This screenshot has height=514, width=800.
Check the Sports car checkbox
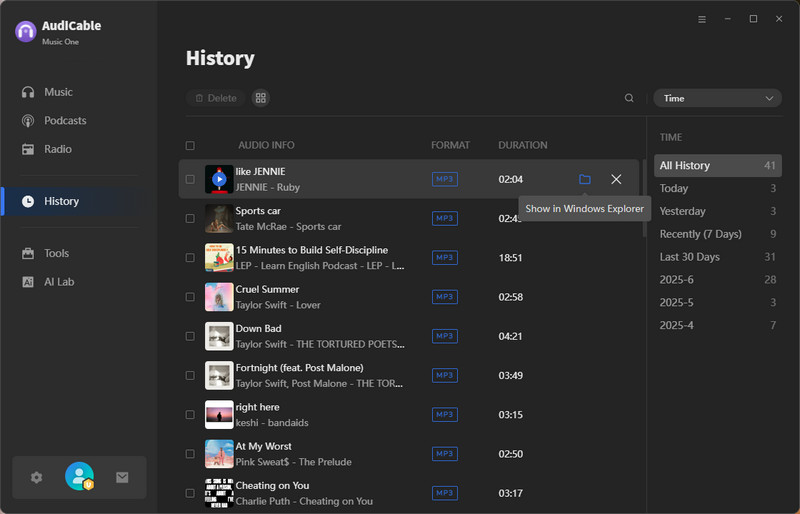pyautogui.click(x=190, y=218)
